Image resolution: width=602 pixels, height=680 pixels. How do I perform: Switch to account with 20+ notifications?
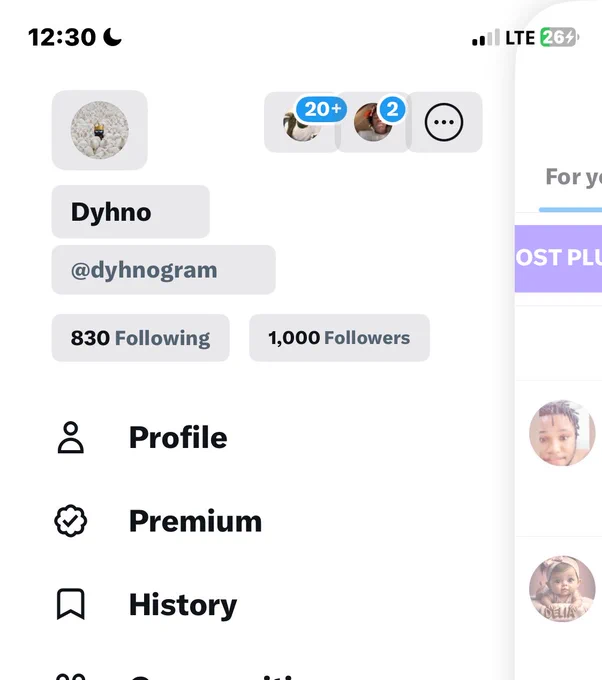coord(302,122)
